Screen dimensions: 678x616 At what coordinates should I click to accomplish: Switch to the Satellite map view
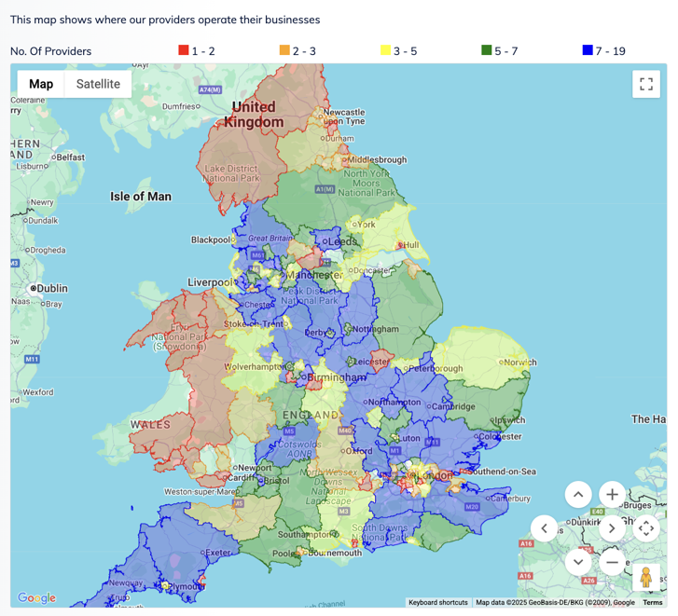[x=98, y=84]
